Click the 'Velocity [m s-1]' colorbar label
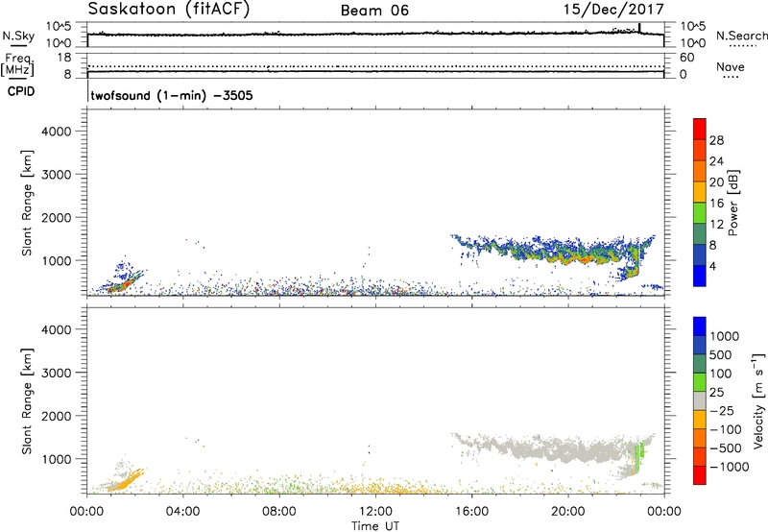The height and width of the screenshot is (532, 768). pos(758,400)
